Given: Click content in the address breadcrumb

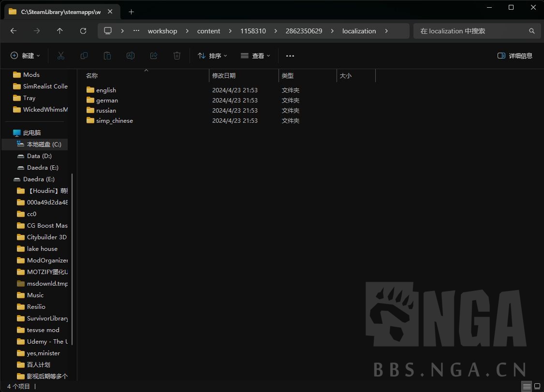Looking at the screenshot, I should 208,30.
